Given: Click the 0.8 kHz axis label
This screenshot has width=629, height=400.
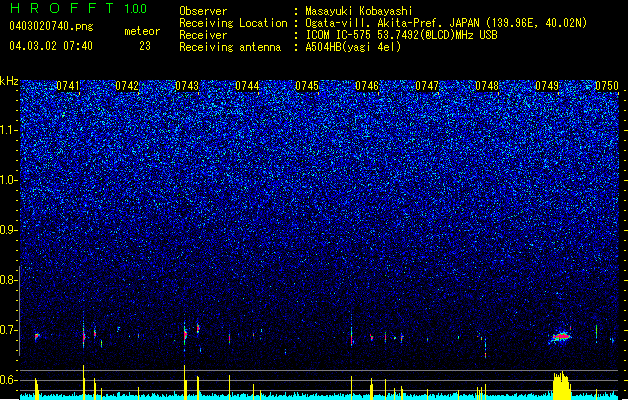Looking at the screenshot, I should 8,280.
